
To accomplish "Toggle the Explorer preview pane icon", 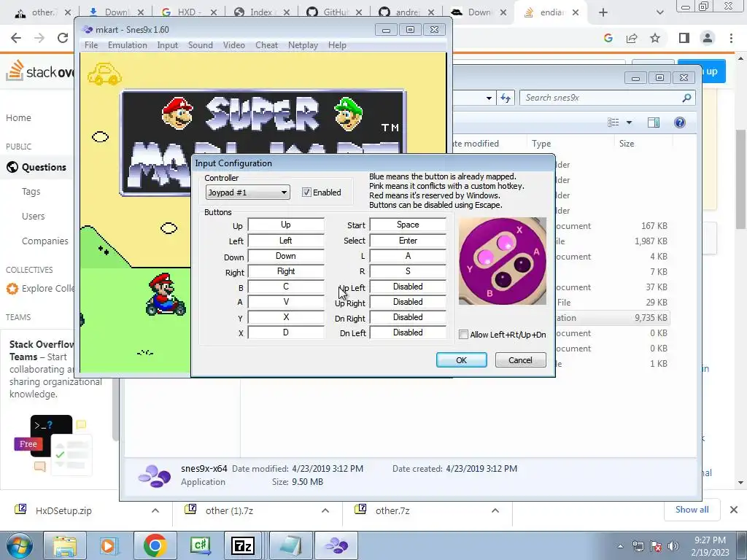I will point(654,122).
